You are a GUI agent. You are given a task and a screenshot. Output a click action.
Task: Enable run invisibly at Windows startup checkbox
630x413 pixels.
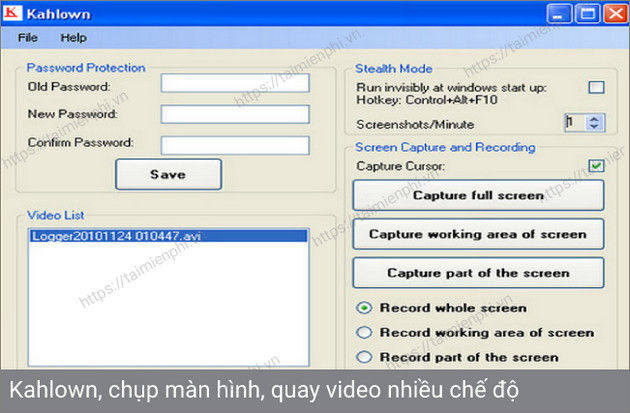click(x=596, y=88)
